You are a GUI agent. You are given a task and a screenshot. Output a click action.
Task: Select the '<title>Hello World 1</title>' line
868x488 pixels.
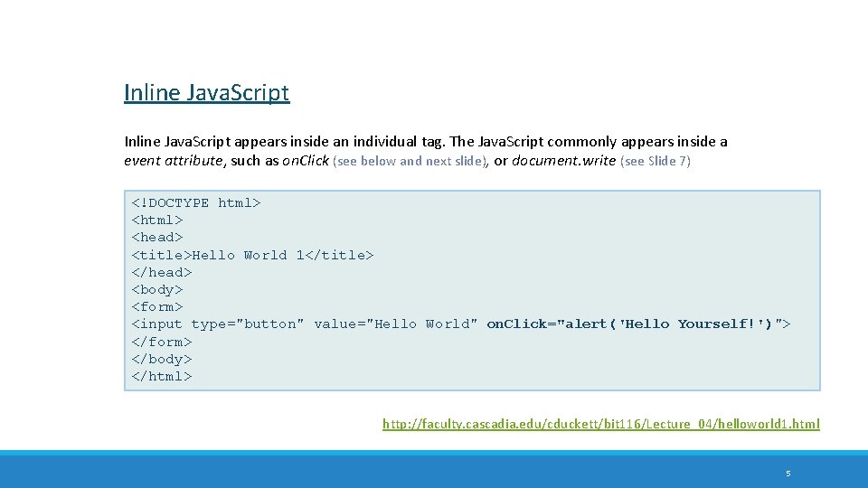252,255
